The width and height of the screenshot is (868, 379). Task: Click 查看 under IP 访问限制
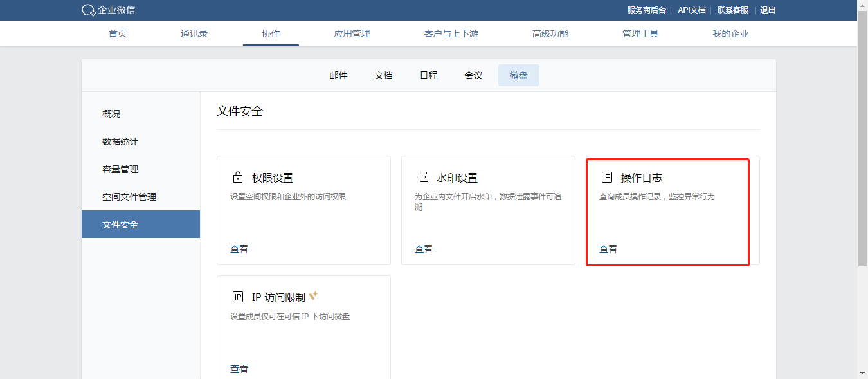coord(239,369)
